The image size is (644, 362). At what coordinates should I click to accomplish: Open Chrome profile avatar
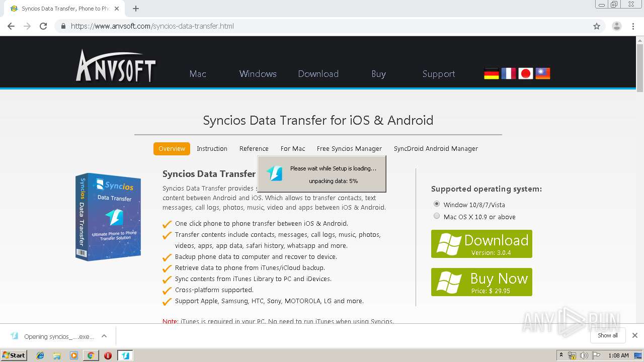(x=616, y=26)
